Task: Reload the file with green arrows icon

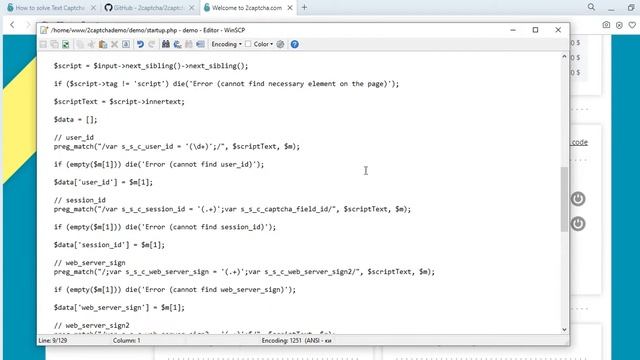Action: pos(66,44)
